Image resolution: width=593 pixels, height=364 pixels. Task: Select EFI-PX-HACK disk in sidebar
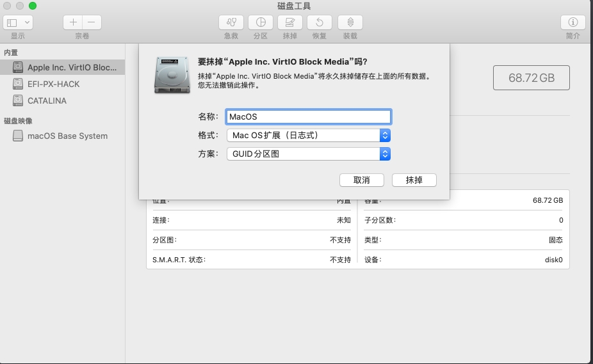click(x=62, y=84)
